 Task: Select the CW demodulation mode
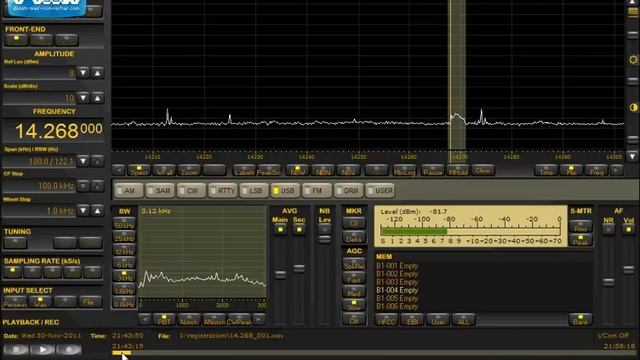(x=191, y=191)
